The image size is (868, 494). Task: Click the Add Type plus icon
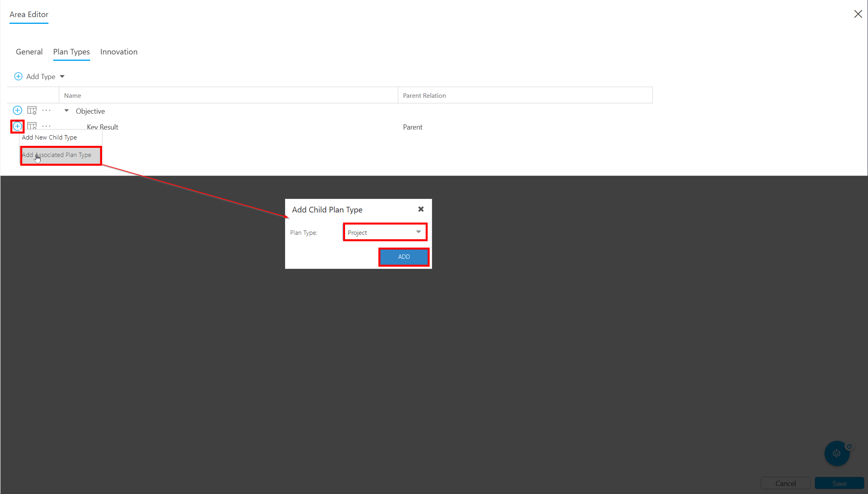coord(18,76)
